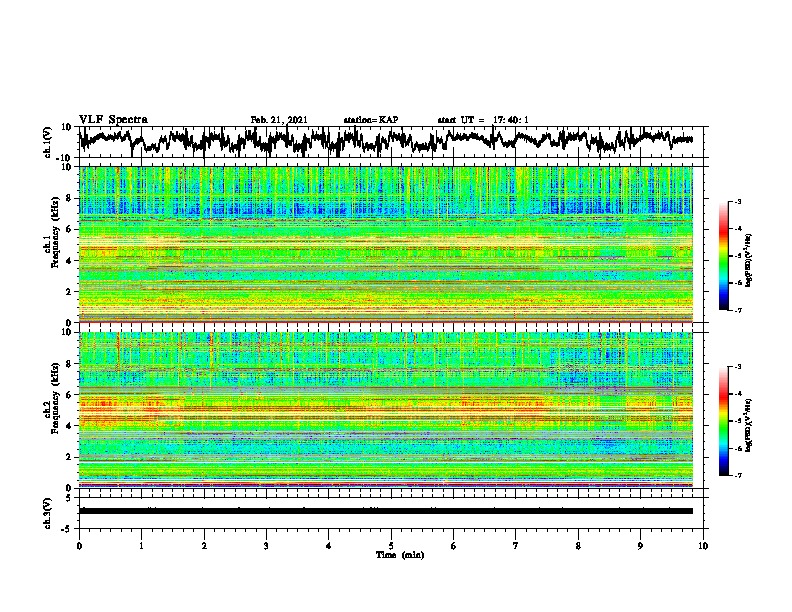
Task: Select the ch.2 "Frequency (kHz)" axis label
Action: click(56, 398)
